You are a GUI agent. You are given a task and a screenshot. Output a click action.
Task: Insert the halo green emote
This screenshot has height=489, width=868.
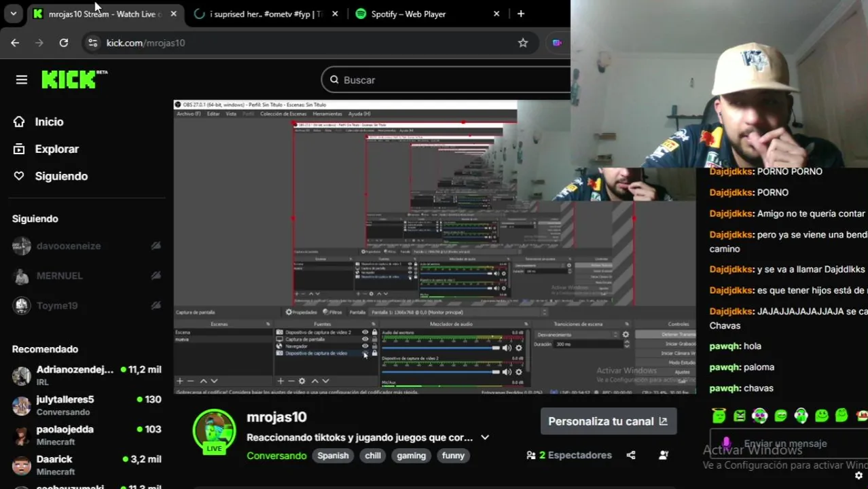click(719, 416)
